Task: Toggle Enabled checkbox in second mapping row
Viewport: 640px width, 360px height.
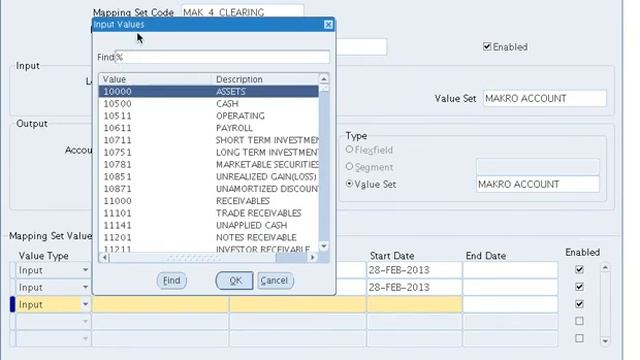Action: click(579, 287)
